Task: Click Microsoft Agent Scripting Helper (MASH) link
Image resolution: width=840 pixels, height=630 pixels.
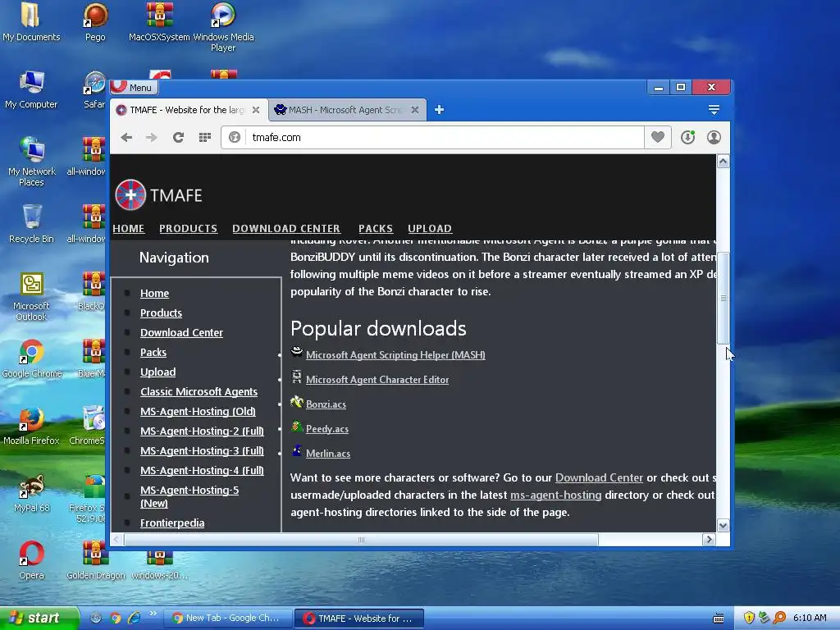Action: point(395,355)
